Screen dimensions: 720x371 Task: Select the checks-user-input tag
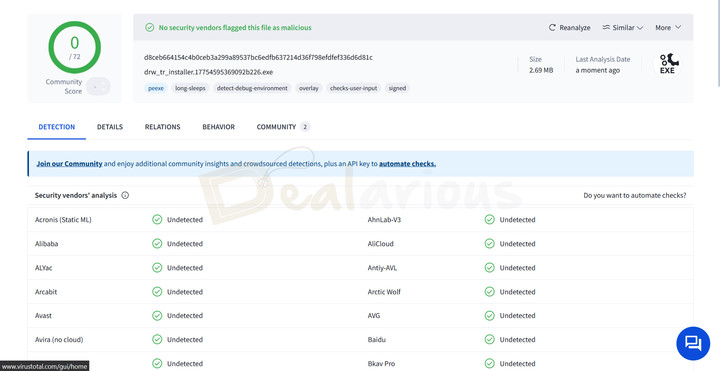354,88
